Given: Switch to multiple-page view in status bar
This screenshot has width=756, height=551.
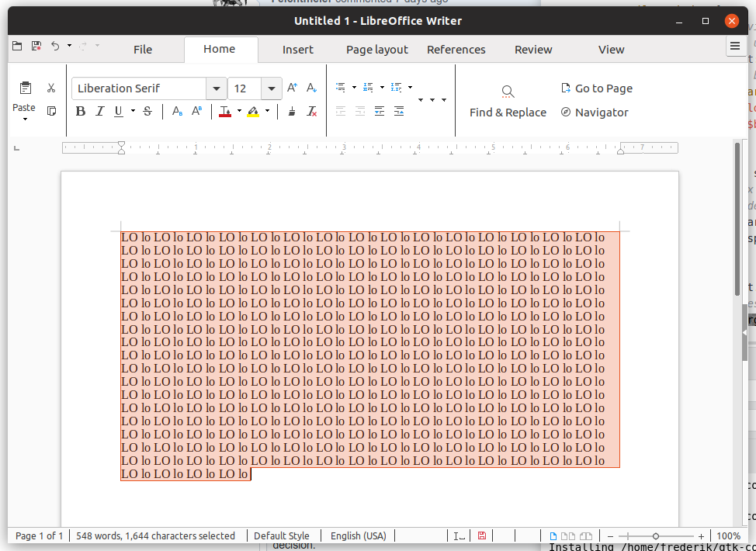Looking at the screenshot, I should pos(568,536).
